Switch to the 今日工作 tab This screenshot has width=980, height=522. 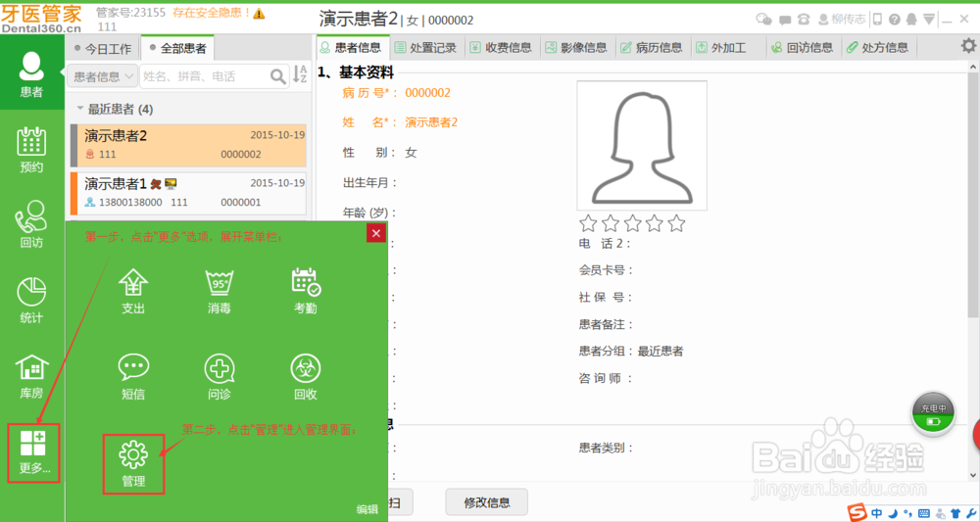click(103, 48)
